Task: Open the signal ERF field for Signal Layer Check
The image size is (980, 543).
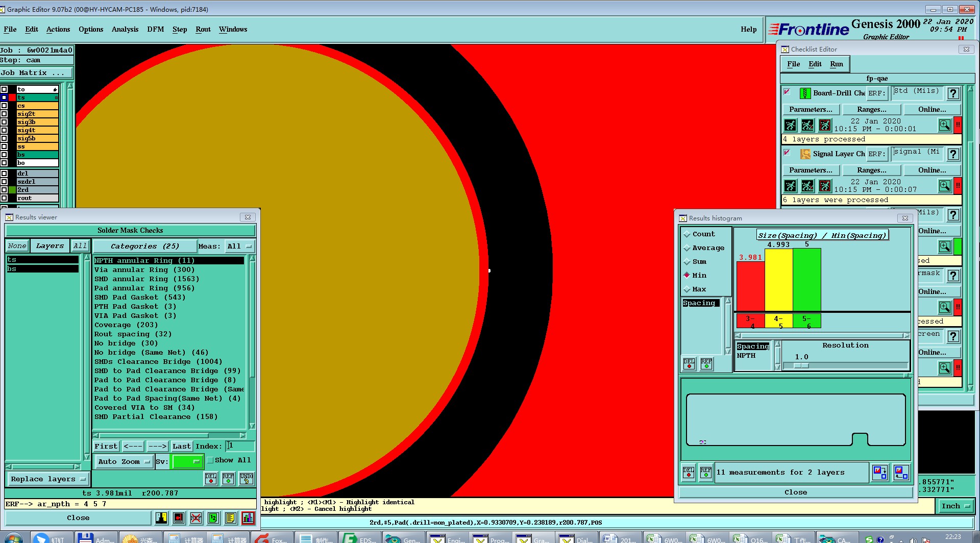Action: point(917,154)
